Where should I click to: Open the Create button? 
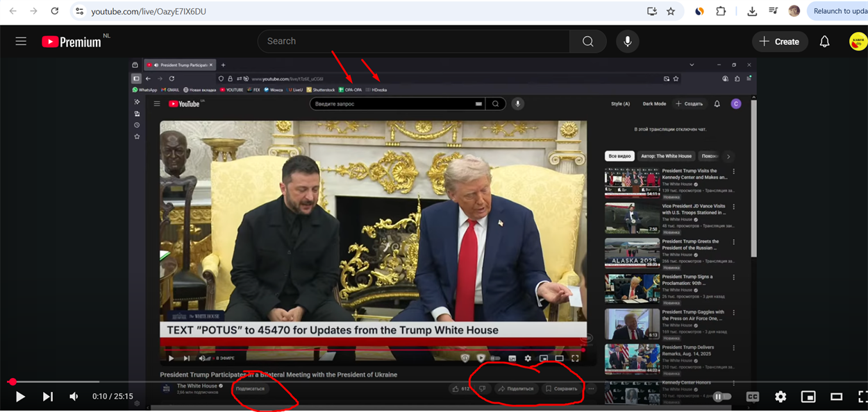(x=780, y=42)
